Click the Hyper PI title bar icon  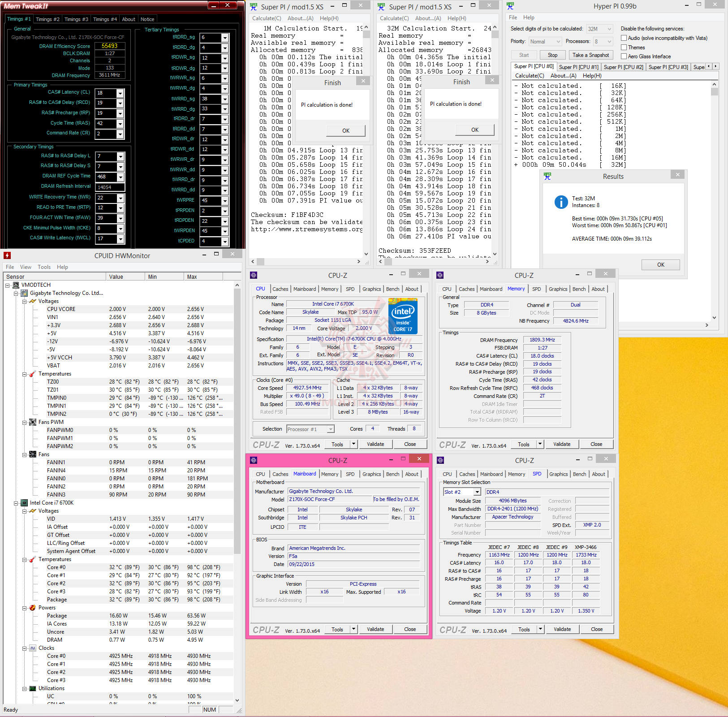coord(510,6)
